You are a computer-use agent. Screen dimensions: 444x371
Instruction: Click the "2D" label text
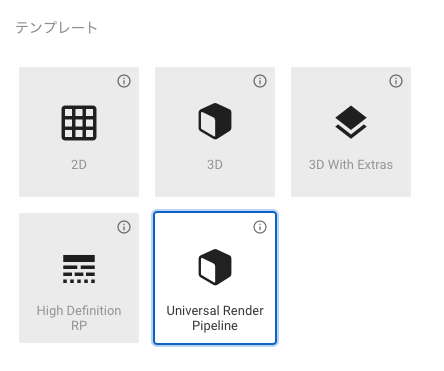click(79, 165)
